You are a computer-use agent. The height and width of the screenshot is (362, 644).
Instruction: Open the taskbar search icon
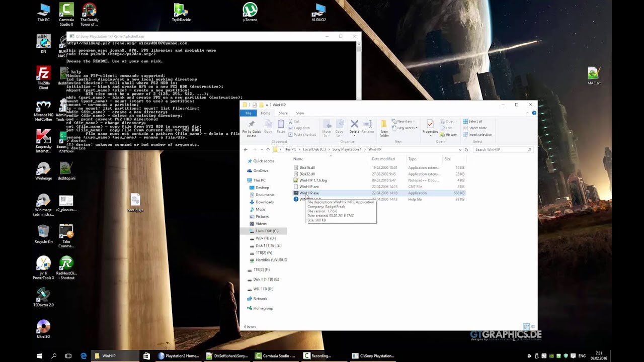click(54, 355)
